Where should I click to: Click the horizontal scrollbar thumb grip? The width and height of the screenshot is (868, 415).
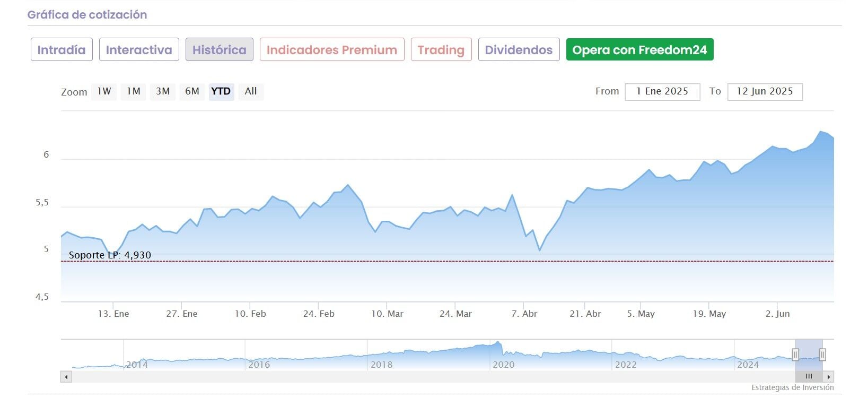(x=809, y=377)
